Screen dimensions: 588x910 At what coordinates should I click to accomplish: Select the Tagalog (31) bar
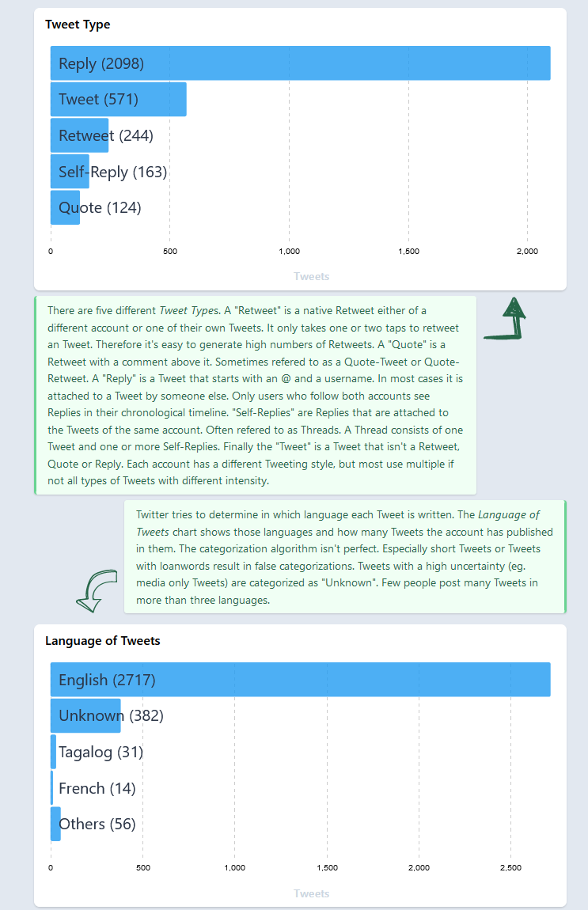[54, 752]
